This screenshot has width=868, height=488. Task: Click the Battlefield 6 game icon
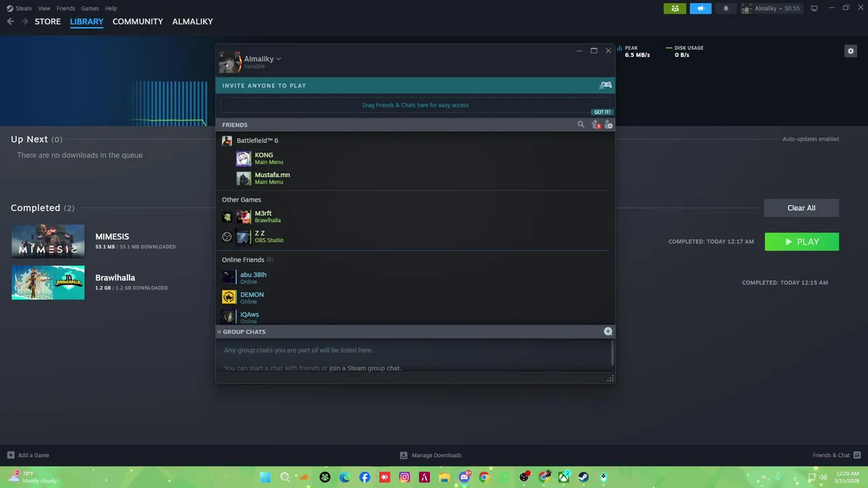point(227,140)
